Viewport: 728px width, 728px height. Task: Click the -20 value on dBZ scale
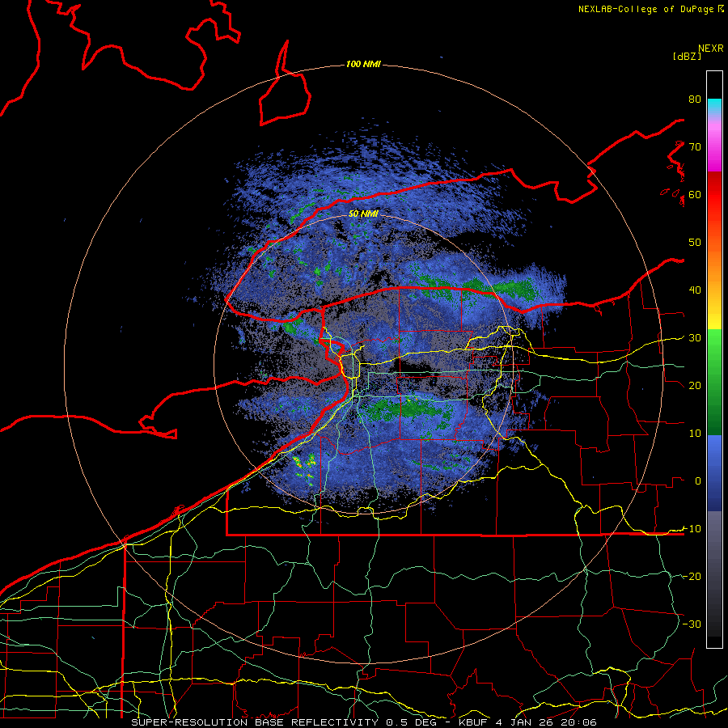692,576
